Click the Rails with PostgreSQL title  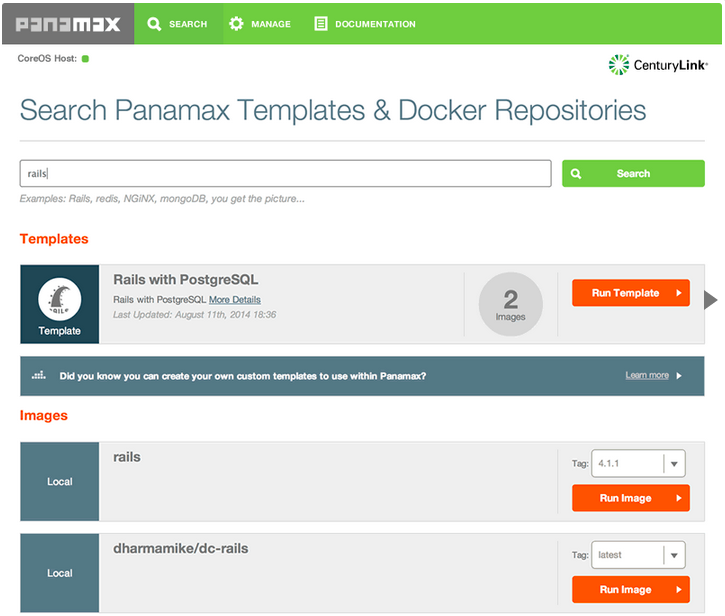click(186, 280)
